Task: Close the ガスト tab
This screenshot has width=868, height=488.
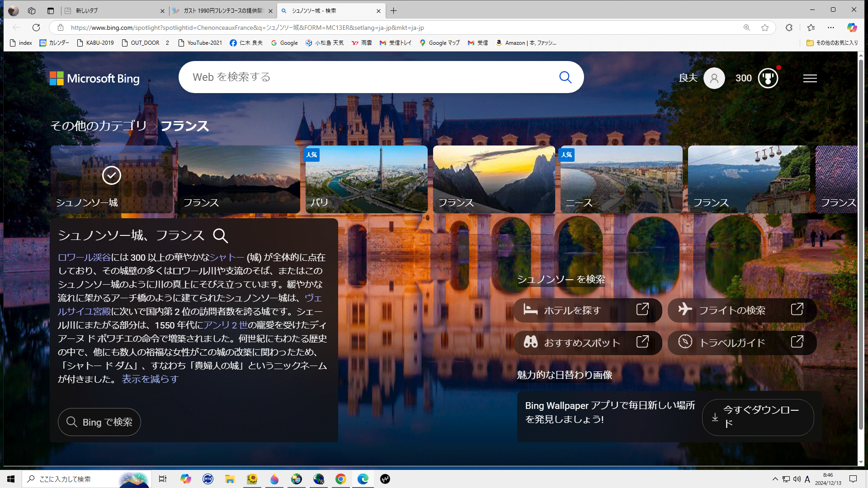Action: 270,11
